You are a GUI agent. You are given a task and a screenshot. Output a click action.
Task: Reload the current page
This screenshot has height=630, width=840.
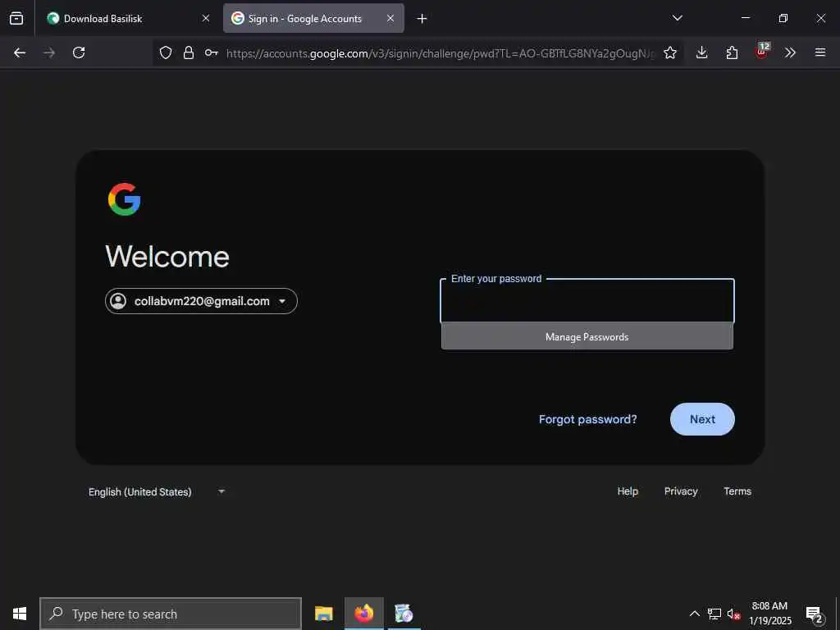pos(79,52)
